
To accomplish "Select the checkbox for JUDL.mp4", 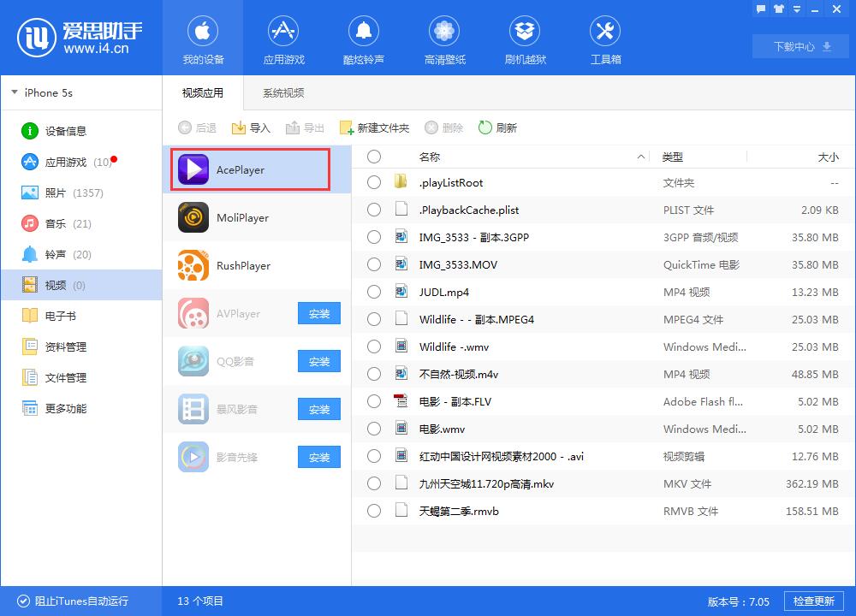I will coord(374,292).
